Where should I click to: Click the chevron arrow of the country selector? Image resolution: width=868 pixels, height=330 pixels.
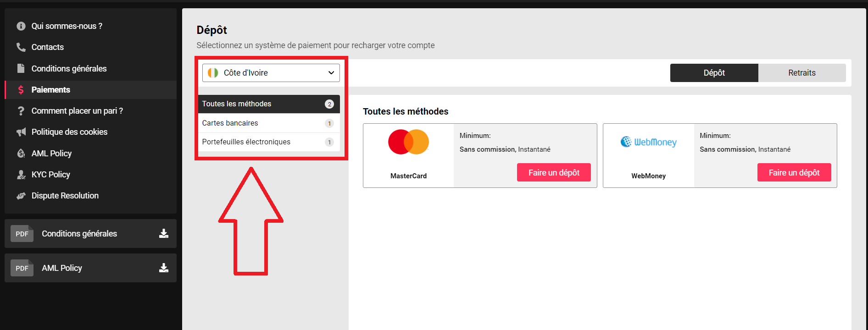[x=331, y=73]
